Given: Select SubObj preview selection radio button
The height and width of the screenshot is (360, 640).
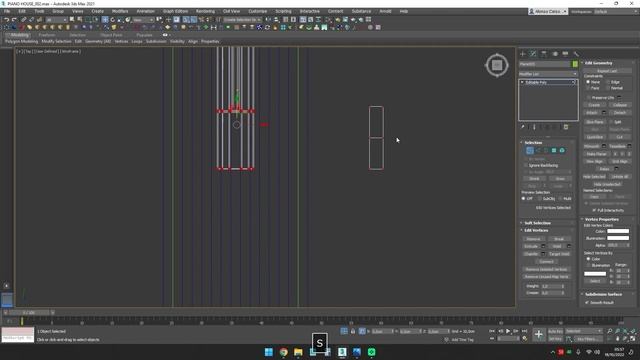Looking at the screenshot, I should tap(540, 199).
